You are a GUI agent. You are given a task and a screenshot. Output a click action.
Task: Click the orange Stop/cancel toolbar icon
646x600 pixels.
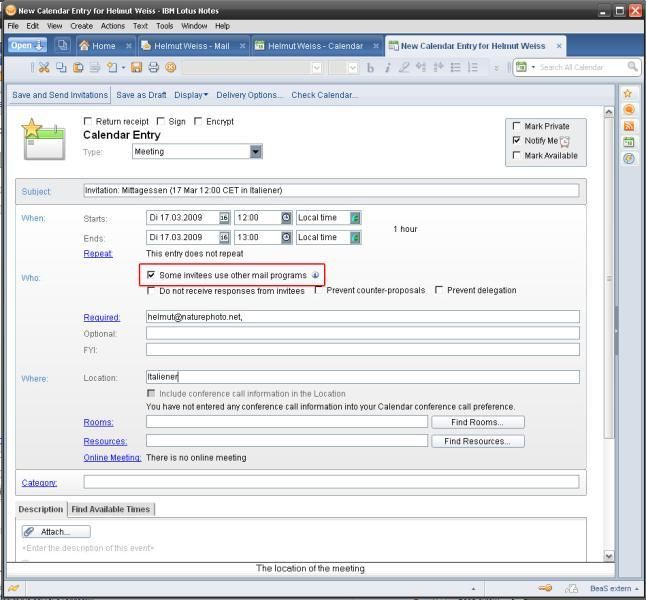coord(171,67)
